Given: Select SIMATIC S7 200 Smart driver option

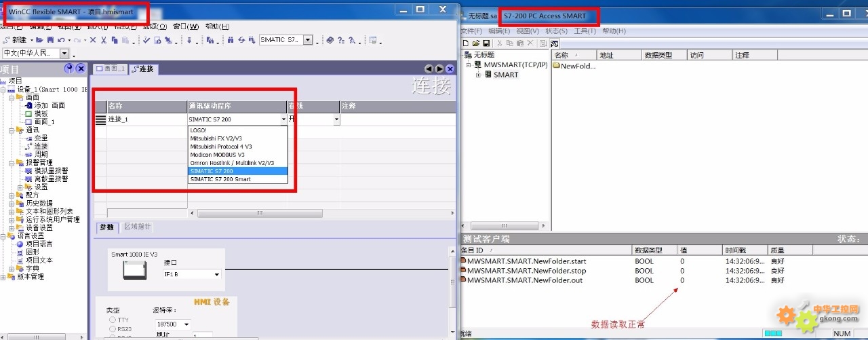Looking at the screenshot, I should point(237,179).
